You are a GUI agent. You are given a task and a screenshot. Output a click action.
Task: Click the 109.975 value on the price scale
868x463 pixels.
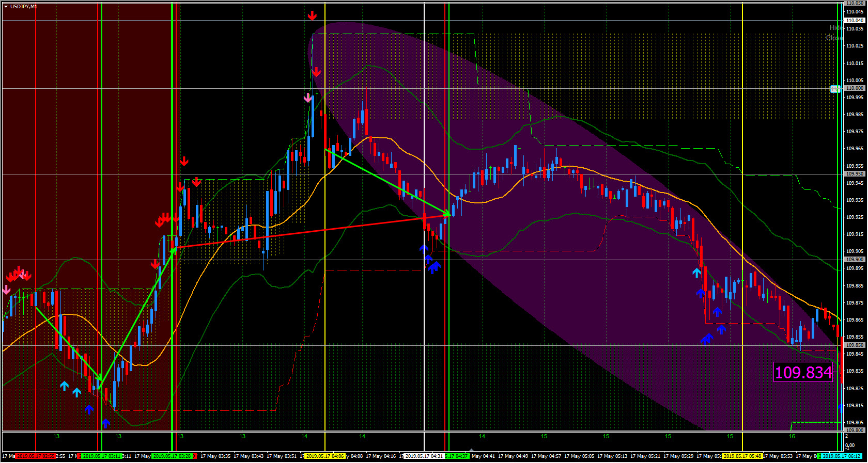tap(855, 132)
